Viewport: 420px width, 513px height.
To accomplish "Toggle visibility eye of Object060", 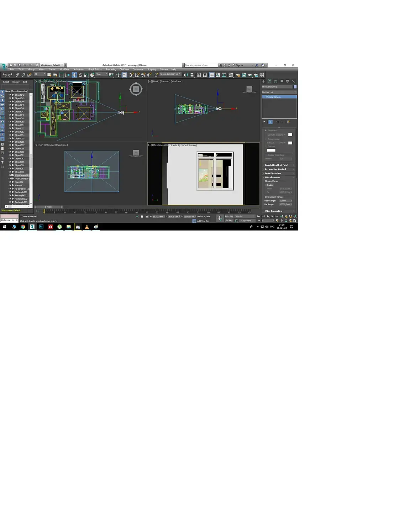I will 10,152.
